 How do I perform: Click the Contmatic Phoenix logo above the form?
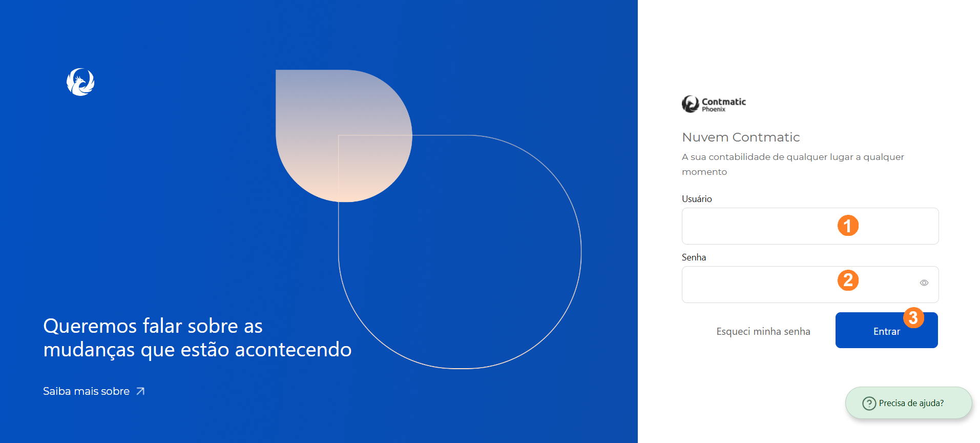click(x=714, y=104)
